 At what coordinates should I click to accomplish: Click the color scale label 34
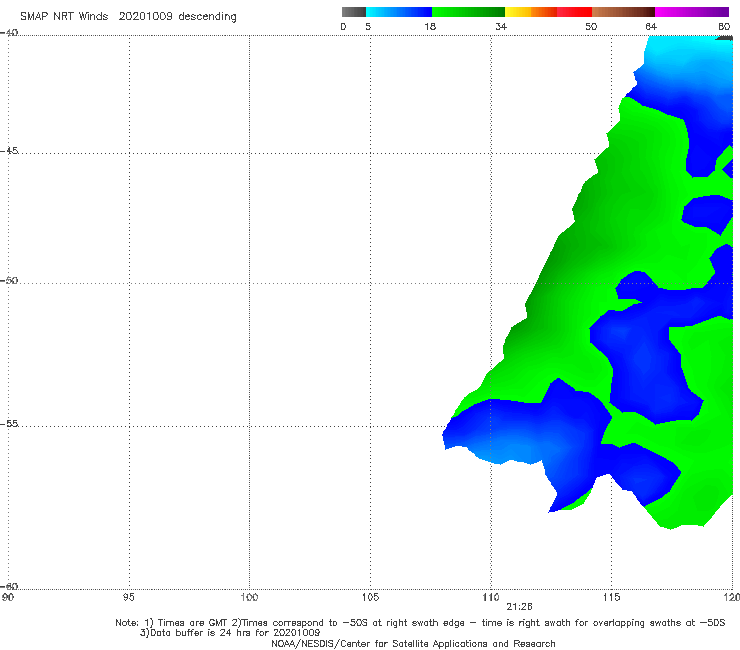point(501,26)
